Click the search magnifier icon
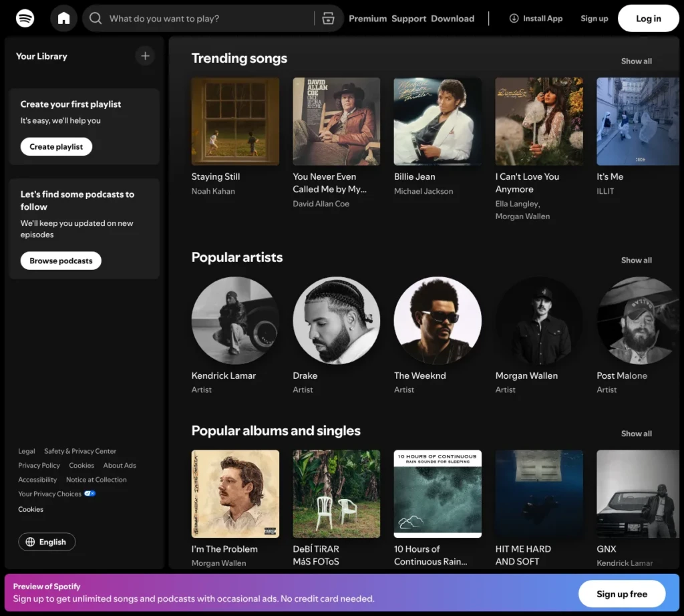This screenshot has height=616, width=684. click(x=96, y=18)
